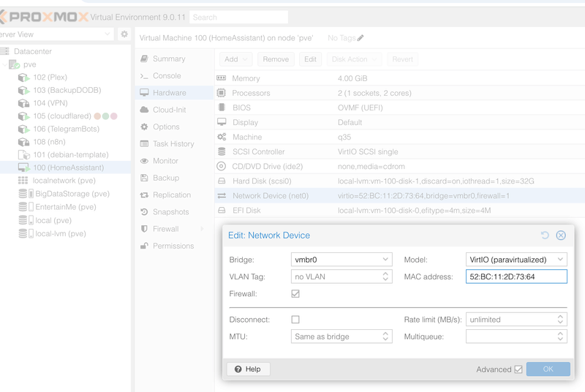This screenshot has width=585, height=392.
Task: Click the Rate limit spinner arrows
Action: coord(560,320)
